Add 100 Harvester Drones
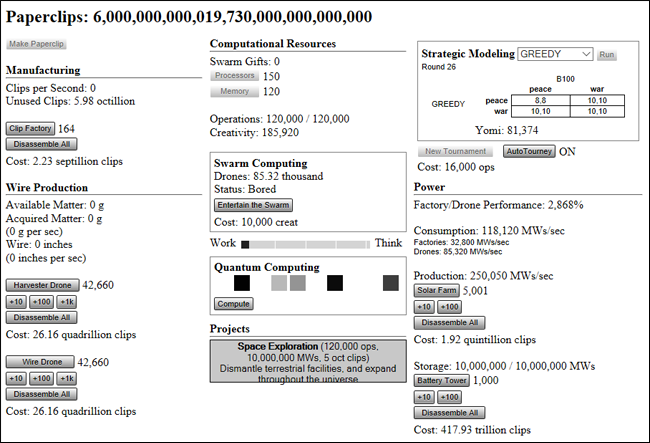 (41, 301)
